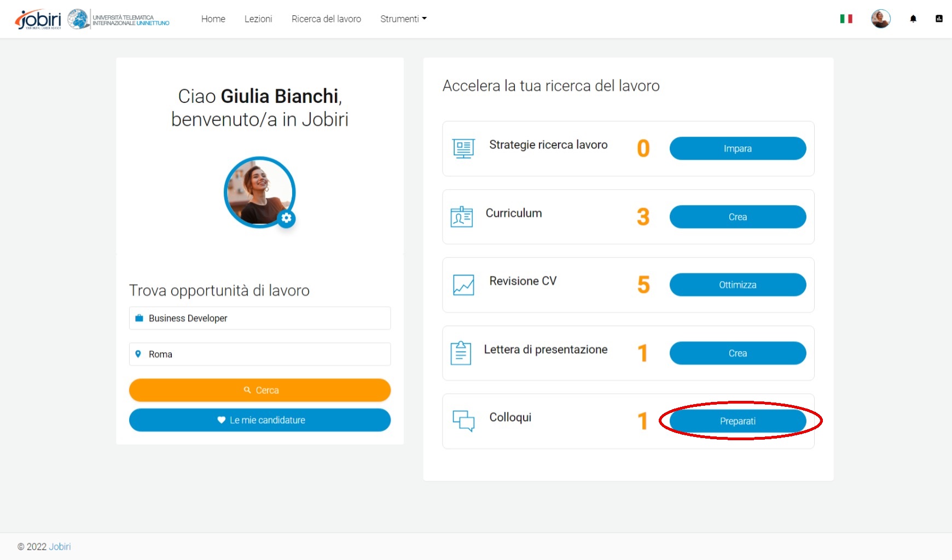952x560 pixels.
Task: Expand the Strumenti dropdown menu
Action: tap(403, 19)
